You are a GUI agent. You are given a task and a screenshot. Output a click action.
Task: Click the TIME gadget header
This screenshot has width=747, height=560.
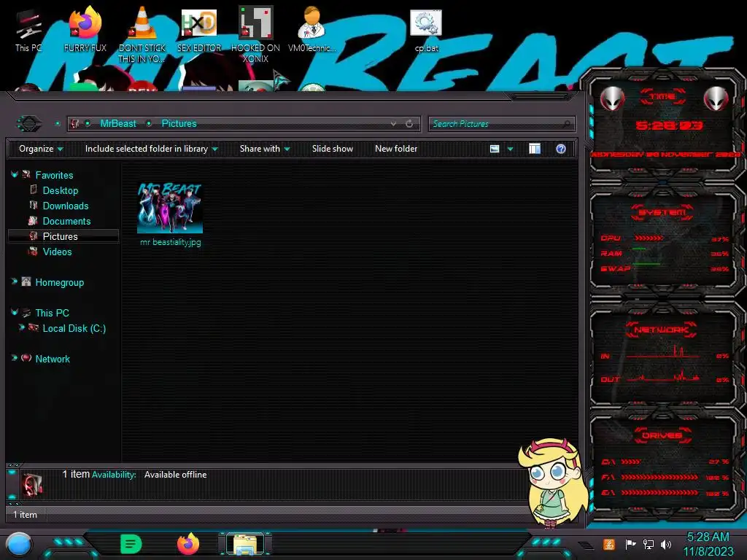point(662,97)
